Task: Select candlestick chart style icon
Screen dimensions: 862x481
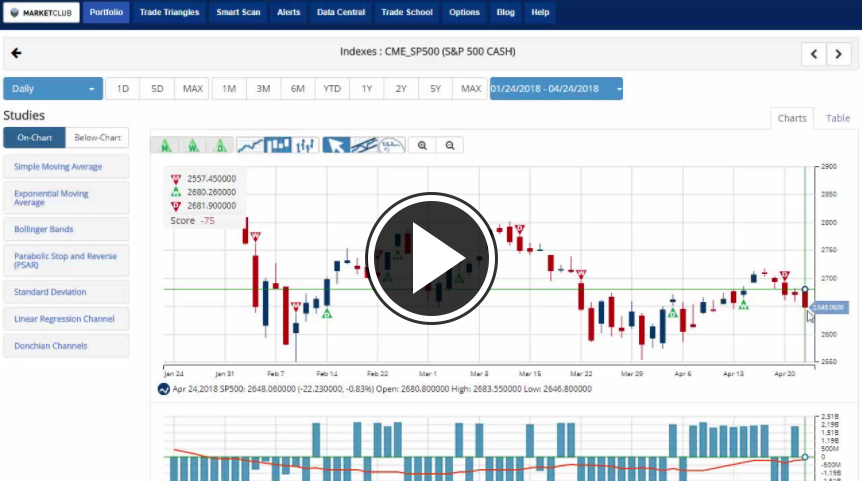Action: [x=277, y=146]
